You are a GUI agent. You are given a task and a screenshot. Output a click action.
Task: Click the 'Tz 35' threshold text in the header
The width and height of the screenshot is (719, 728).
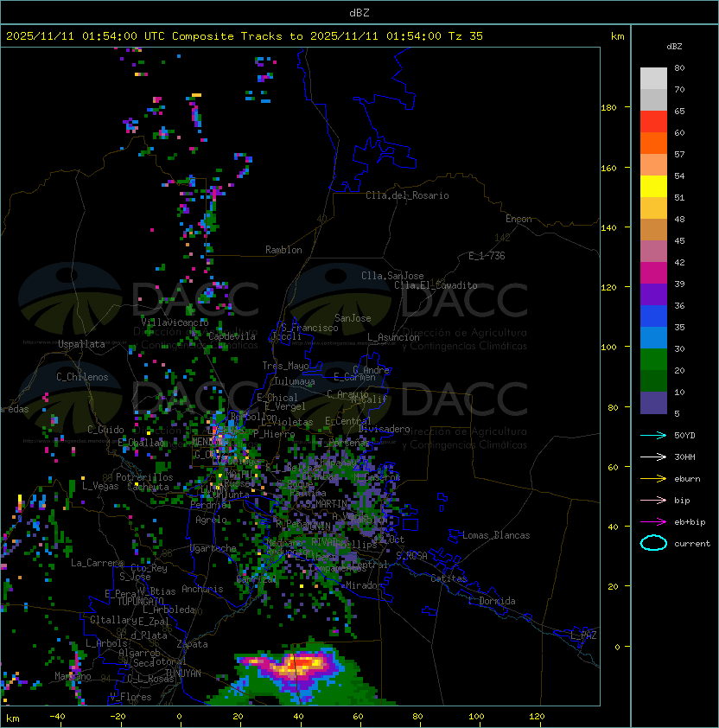click(466, 36)
